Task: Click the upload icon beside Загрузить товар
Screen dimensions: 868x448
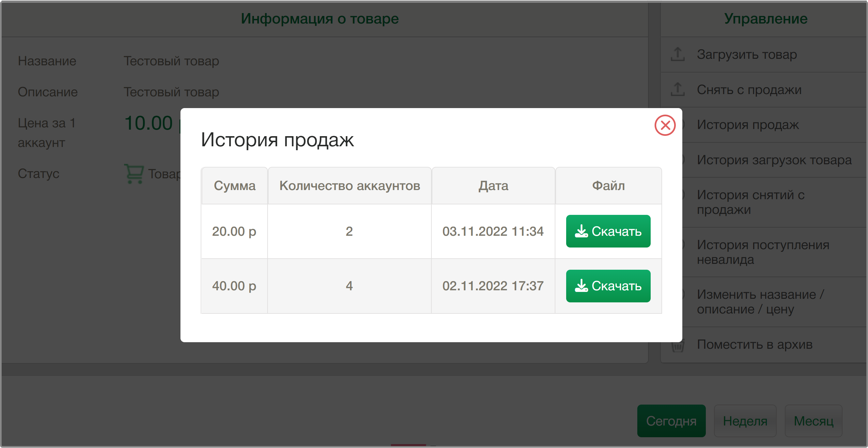Action: (x=677, y=54)
